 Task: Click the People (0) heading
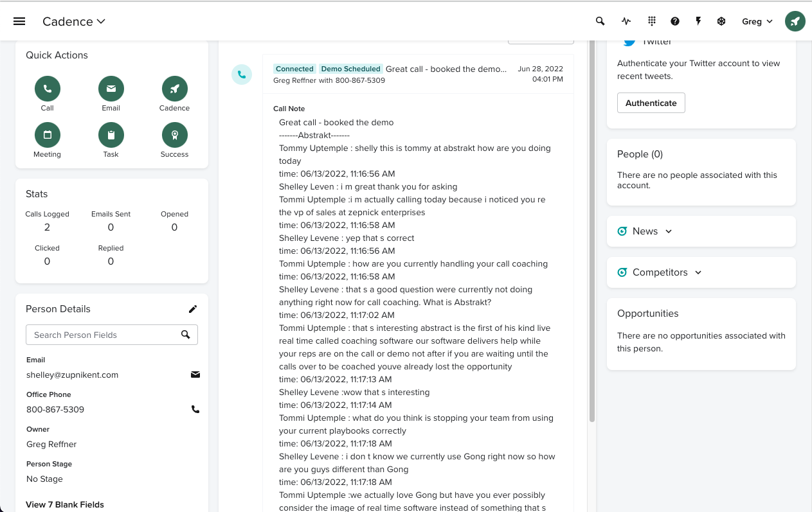[640, 154]
